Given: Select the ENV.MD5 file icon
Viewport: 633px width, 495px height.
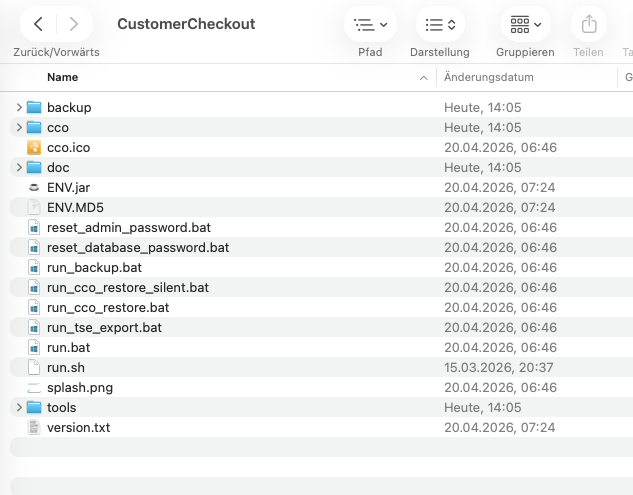Looking at the screenshot, I should click(34, 208).
